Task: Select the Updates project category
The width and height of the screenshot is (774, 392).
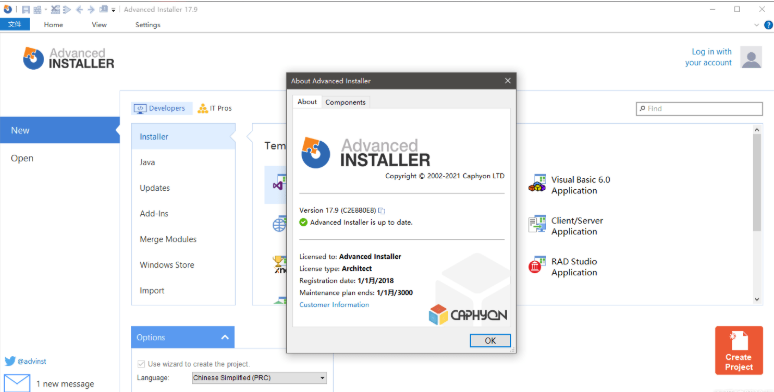Action: pos(183,188)
